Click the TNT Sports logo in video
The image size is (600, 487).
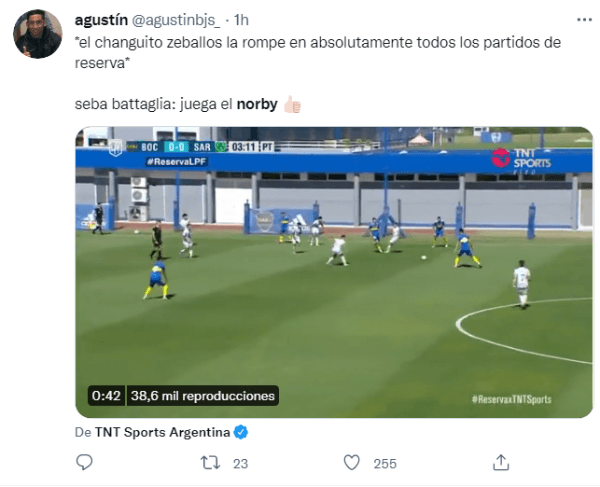click(x=522, y=160)
